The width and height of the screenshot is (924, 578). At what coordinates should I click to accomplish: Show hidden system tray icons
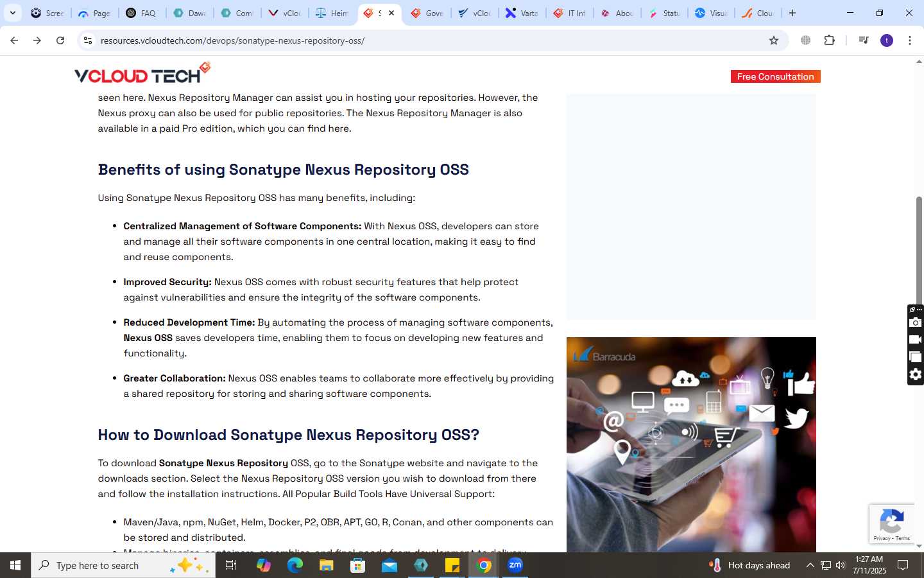[810, 565]
